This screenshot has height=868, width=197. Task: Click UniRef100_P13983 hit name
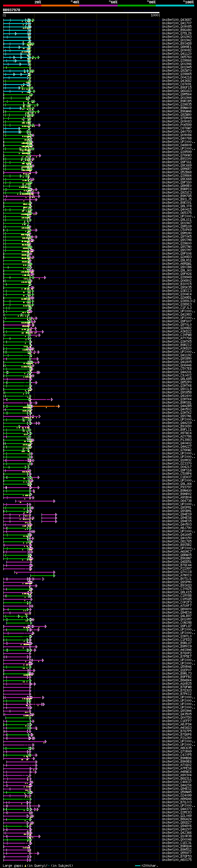177,440
